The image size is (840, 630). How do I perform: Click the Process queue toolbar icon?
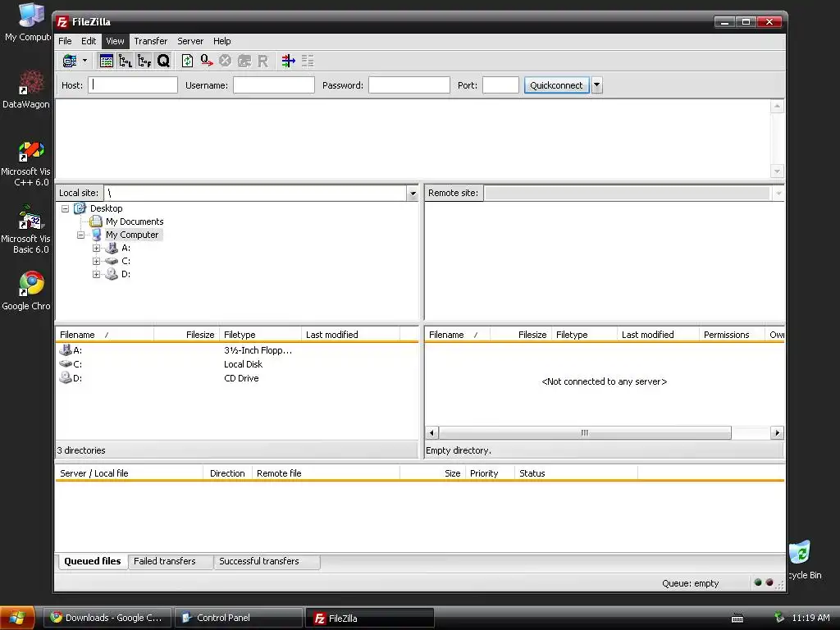click(x=207, y=61)
